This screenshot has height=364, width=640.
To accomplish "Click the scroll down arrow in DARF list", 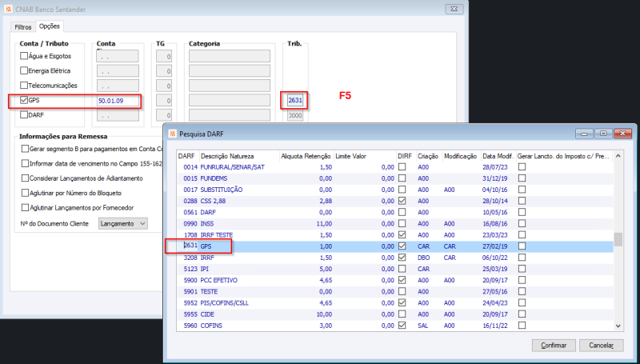I will [x=618, y=326].
